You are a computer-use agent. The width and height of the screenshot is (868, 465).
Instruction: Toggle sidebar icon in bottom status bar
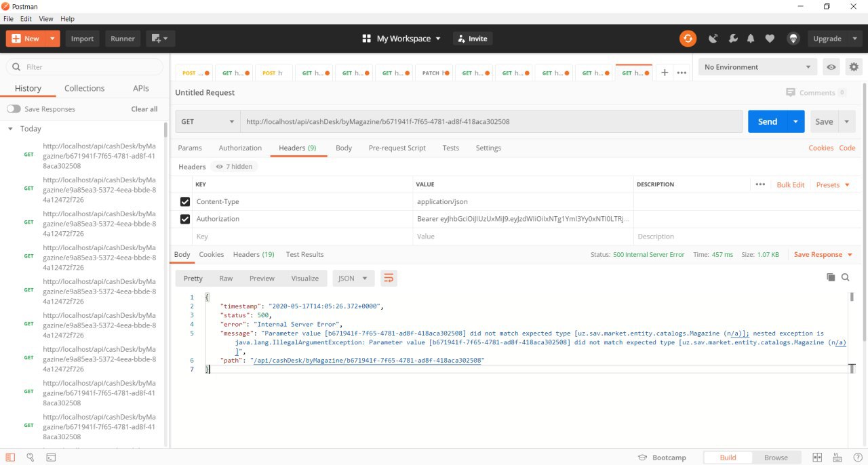[10, 458]
